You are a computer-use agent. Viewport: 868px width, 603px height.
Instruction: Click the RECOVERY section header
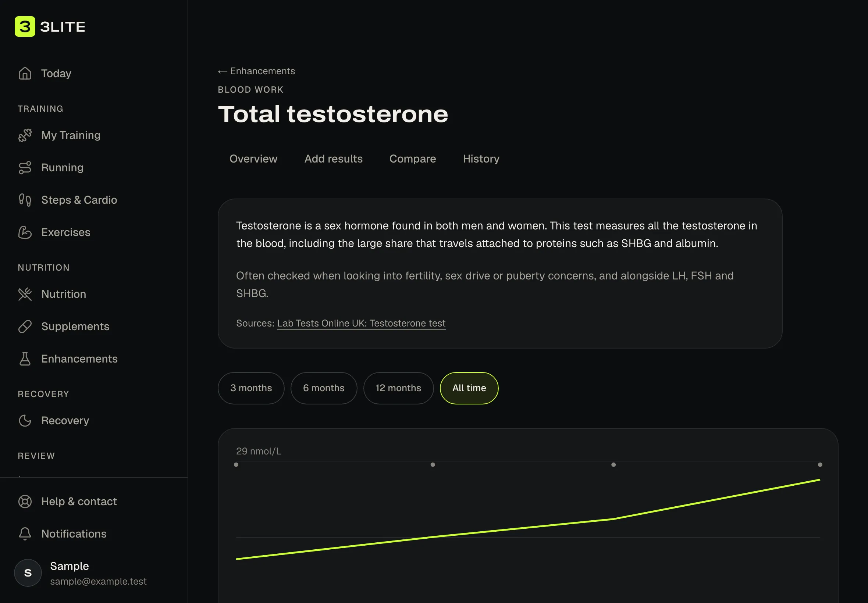(x=43, y=394)
